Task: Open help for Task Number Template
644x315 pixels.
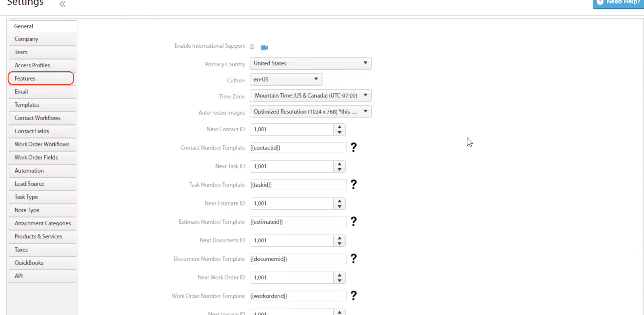Action: pos(353,184)
